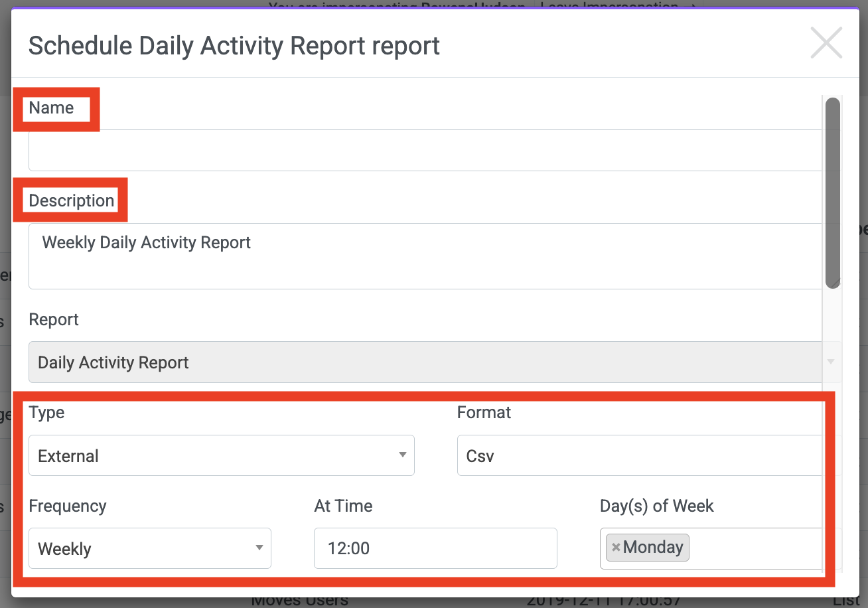
Task: Click the Monday tag label
Action: [x=653, y=547]
